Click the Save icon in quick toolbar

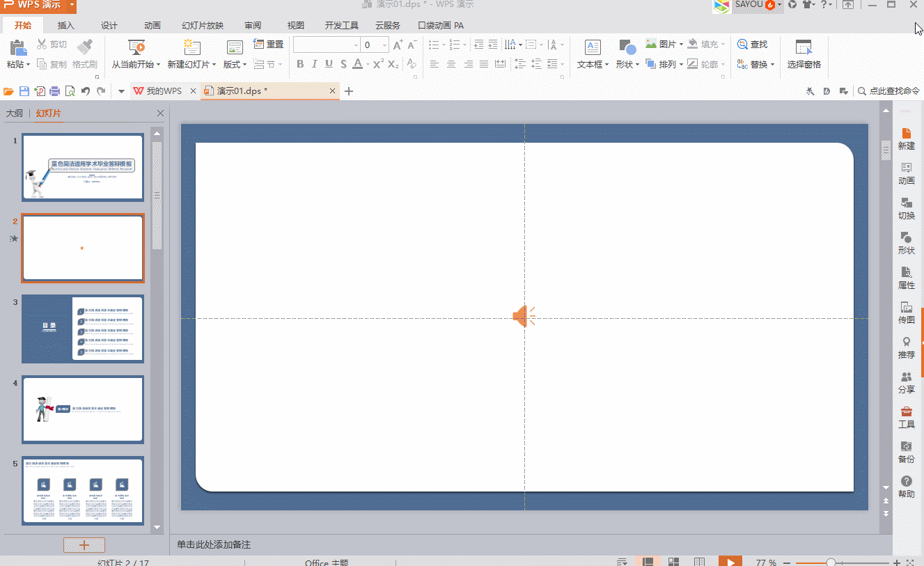[24, 91]
